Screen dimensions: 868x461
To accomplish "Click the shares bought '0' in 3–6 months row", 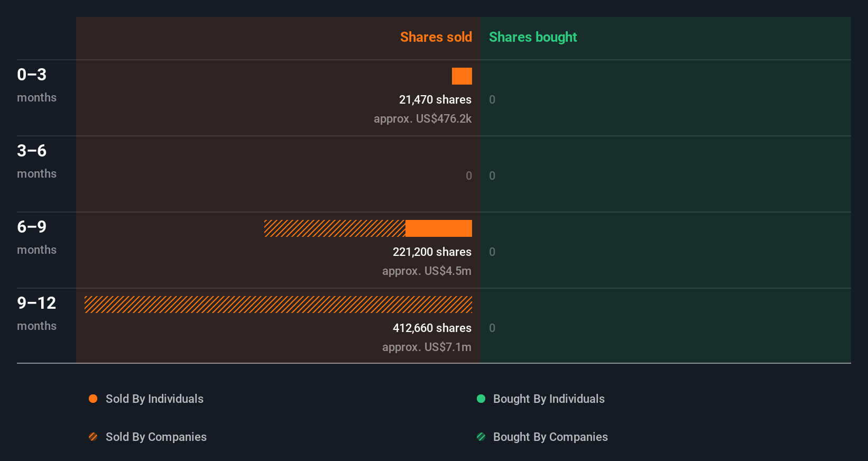I will (x=492, y=176).
